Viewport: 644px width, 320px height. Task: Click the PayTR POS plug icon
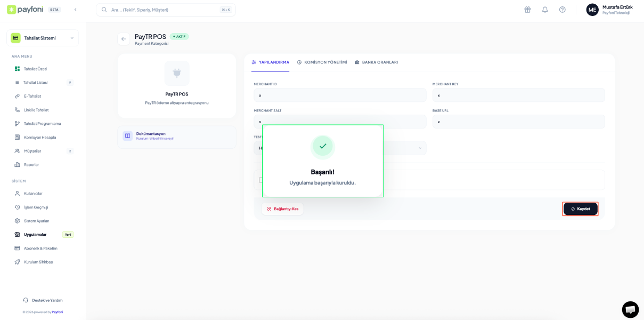(176, 73)
